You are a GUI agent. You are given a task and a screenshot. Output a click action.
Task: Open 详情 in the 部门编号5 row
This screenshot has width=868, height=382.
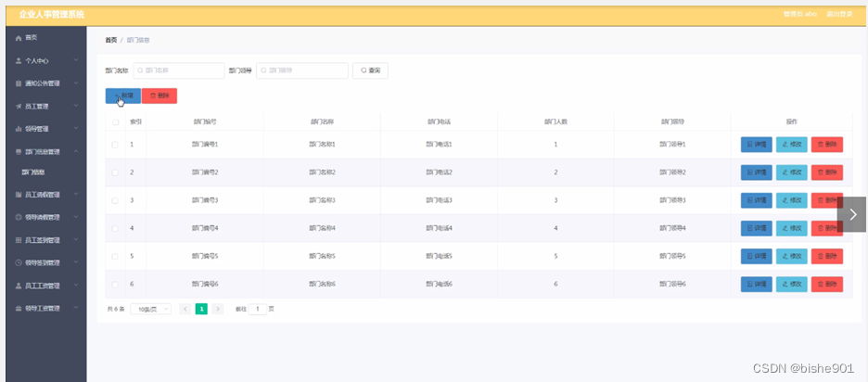[756, 256]
